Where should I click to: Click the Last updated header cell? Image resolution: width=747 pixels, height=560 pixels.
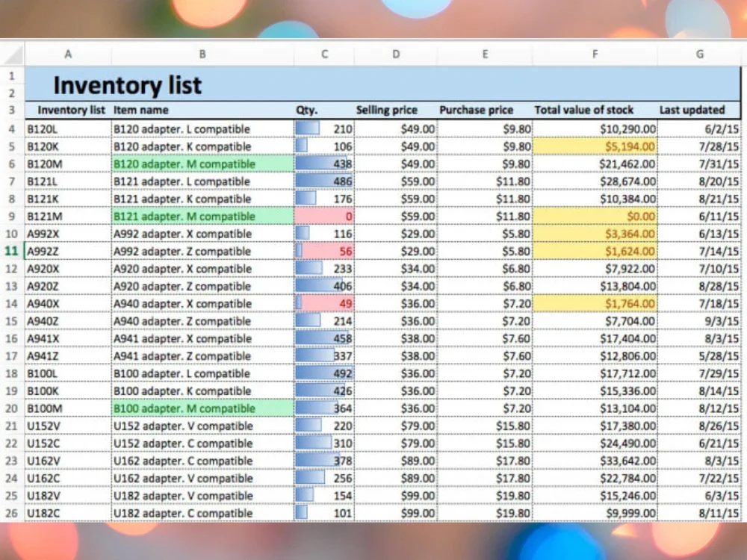pos(699,110)
